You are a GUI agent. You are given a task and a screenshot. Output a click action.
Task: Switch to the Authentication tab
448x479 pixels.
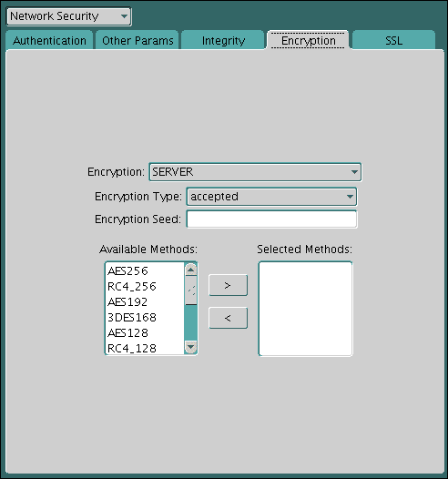pyautogui.click(x=49, y=41)
